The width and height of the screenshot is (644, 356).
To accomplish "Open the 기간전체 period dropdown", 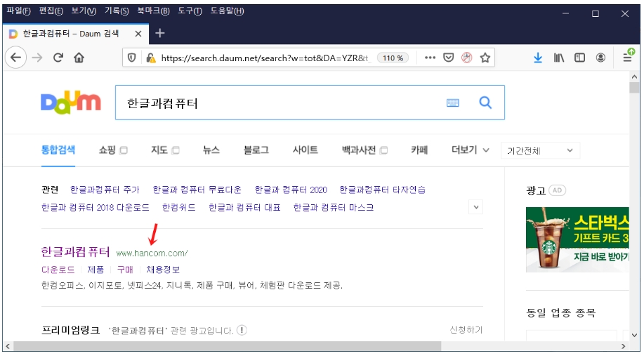I will click(x=540, y=151).
